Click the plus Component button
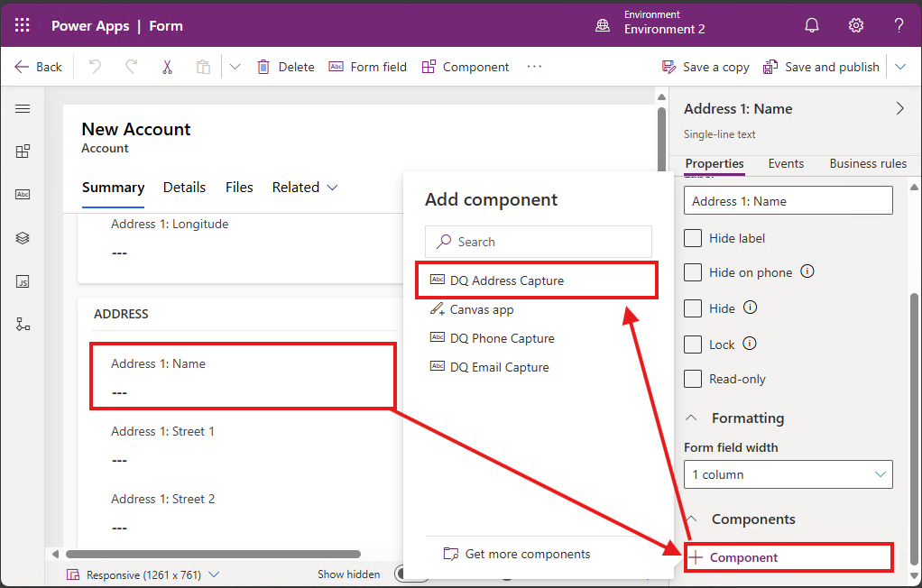Image resolution: width=922 pixels, height=588 pixels. tap(788, 557)
